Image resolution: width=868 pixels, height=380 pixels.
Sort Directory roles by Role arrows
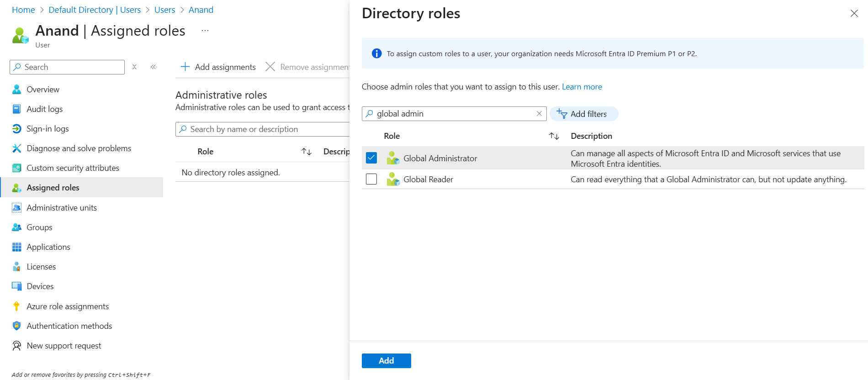pos(554,136)
